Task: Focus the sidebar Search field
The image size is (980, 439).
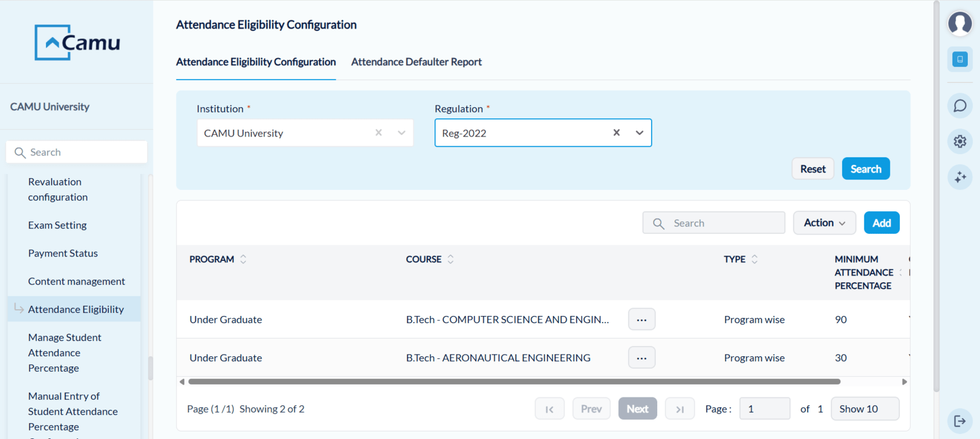Action: tap(77, 152)
